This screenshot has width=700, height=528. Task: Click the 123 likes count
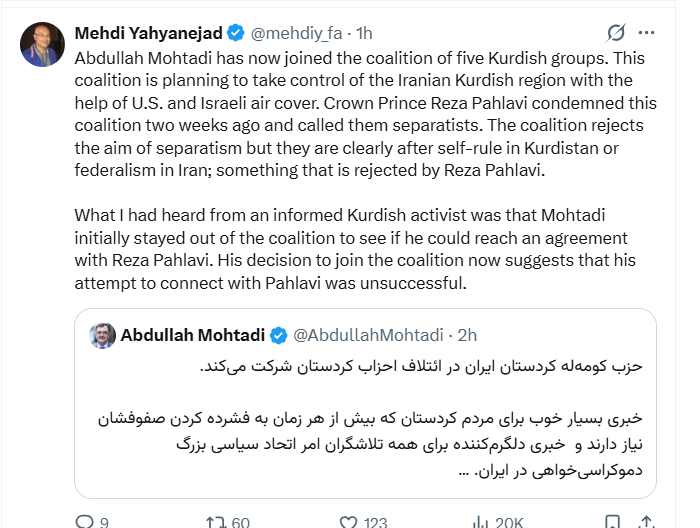tap(375, 521)
